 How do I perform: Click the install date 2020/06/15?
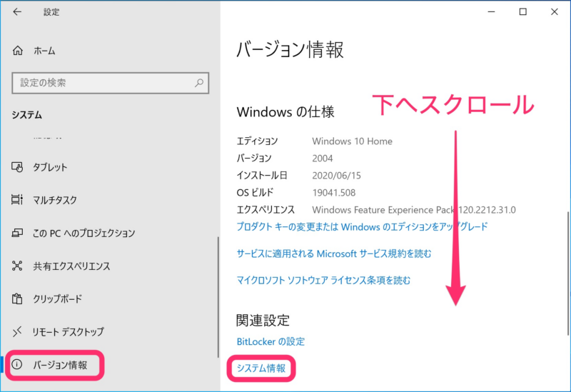click(336, 176)
